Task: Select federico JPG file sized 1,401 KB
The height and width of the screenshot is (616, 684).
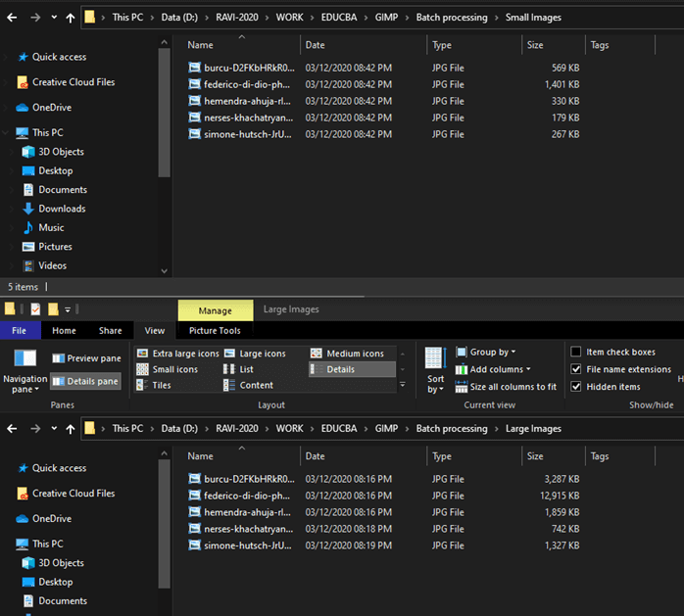Action: 384,84
